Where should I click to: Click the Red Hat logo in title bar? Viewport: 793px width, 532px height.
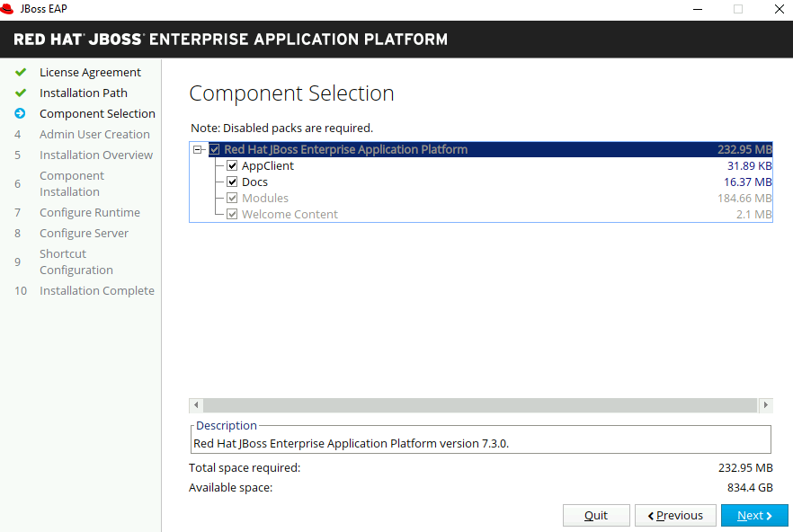pos(6,9)
